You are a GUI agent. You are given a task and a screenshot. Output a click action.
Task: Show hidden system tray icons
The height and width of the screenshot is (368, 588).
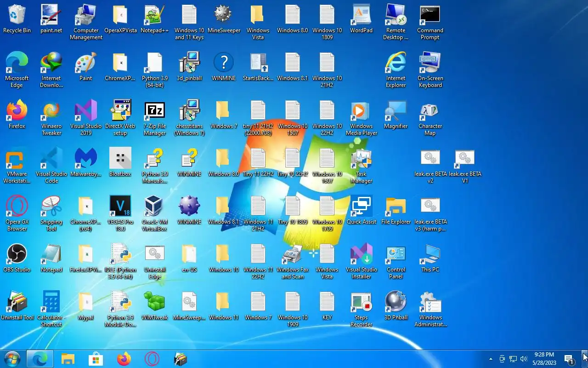coord(491,359)
